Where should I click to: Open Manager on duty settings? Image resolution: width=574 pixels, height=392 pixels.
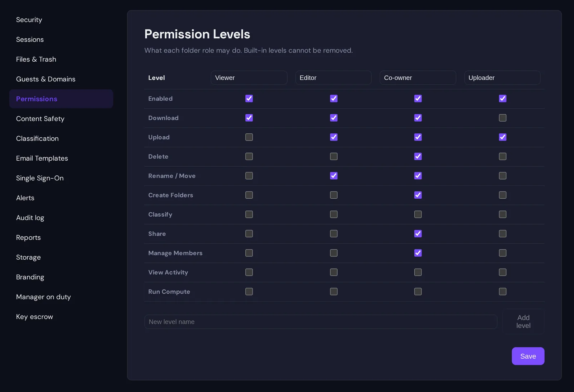61,297
